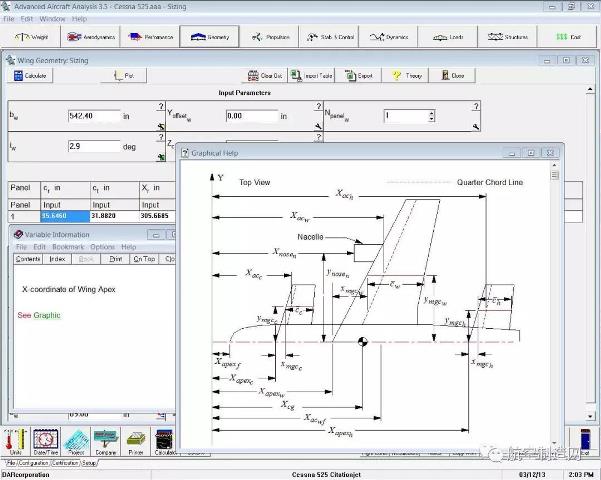601x480 pixels.
Task: Open the Date/Time tool
Action: 46,441
